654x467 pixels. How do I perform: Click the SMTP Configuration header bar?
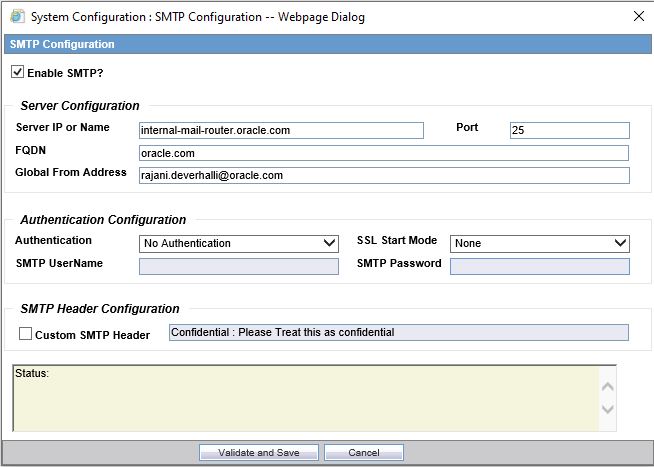(327, 44)
